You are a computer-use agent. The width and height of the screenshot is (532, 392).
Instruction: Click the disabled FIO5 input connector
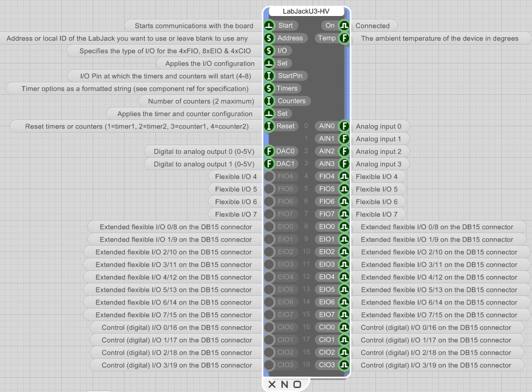[269, 189]
